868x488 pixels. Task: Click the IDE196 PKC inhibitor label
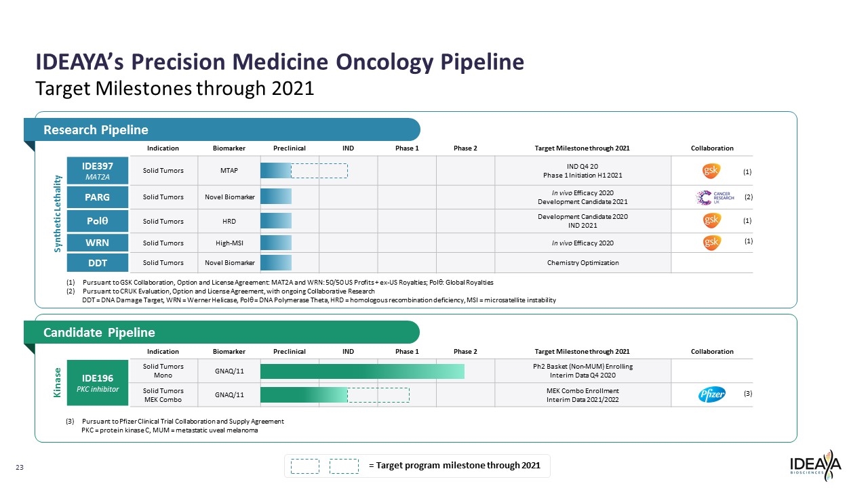(x=97, y=382)
